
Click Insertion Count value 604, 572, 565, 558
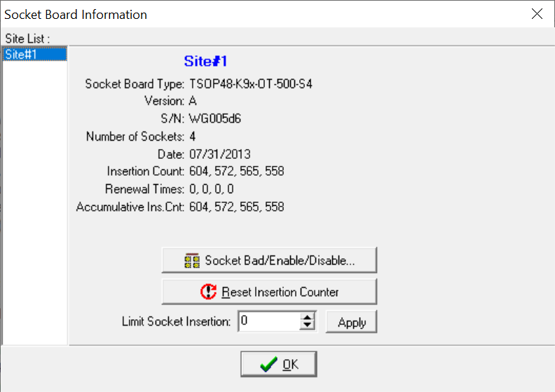pos(236,171)
